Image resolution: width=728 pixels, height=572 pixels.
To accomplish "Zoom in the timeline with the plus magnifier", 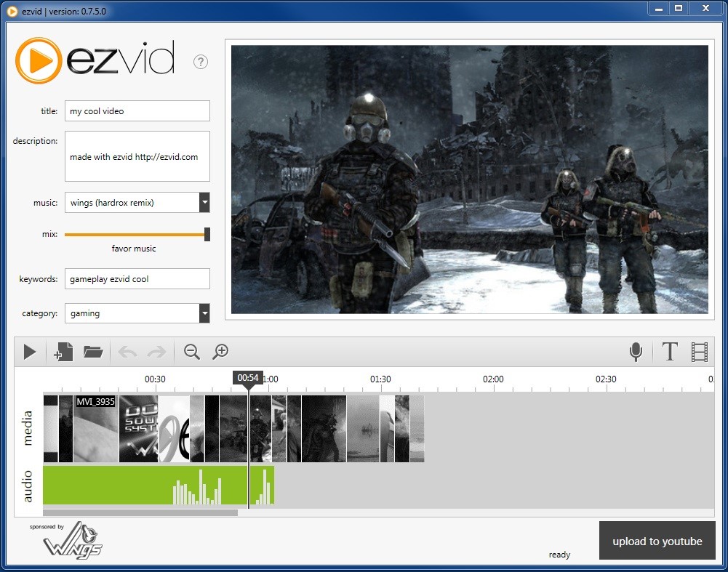I will [x=220, y=353].
